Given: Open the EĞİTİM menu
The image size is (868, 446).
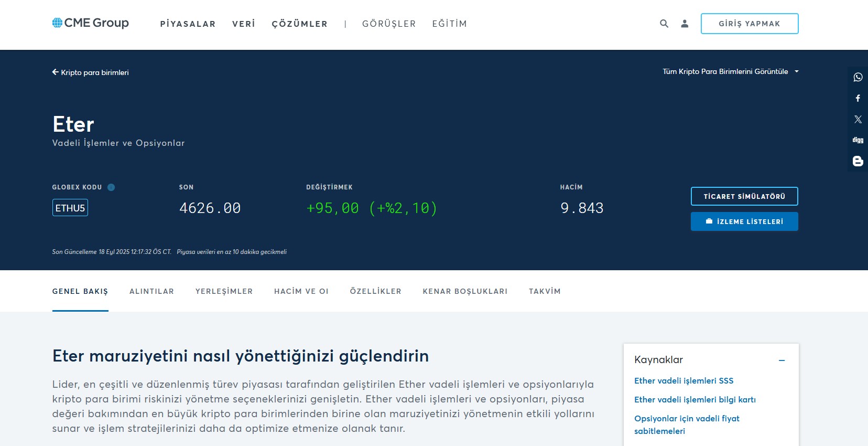Looking at the screenshot, I should pyautogui.click(x=450, y=24).
